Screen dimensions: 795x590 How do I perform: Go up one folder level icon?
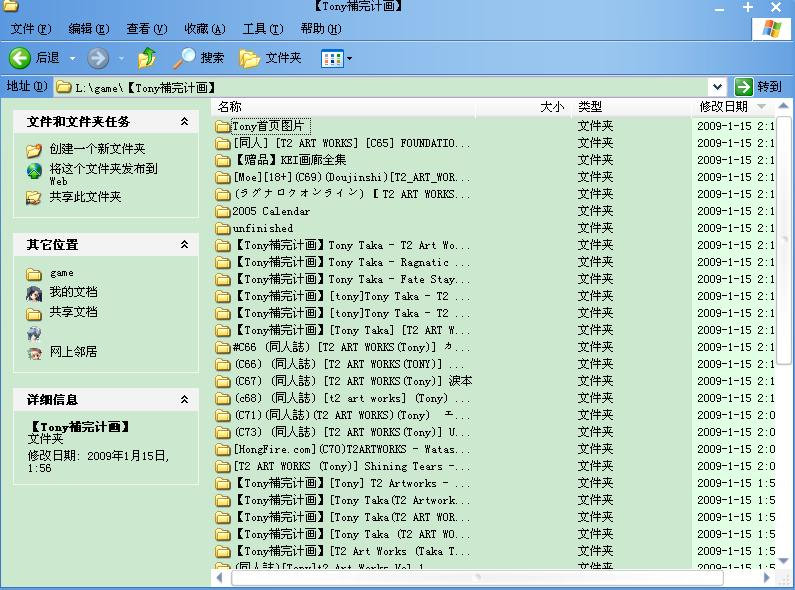tap(147, 58)
